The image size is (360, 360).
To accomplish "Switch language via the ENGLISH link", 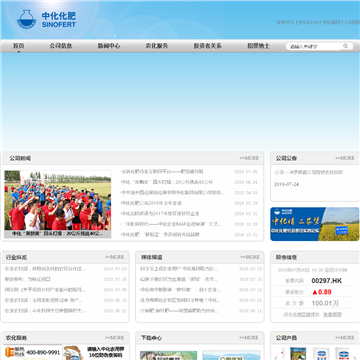I will coord(308,22).
